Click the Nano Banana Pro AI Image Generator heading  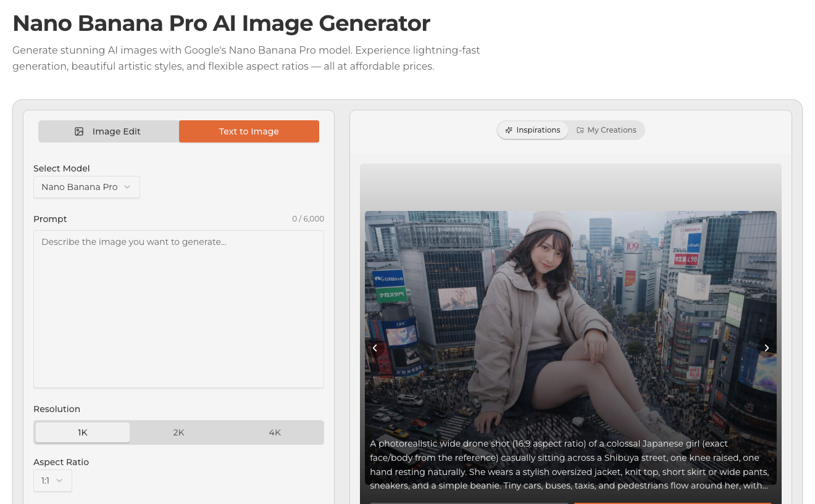pos(221,23)
